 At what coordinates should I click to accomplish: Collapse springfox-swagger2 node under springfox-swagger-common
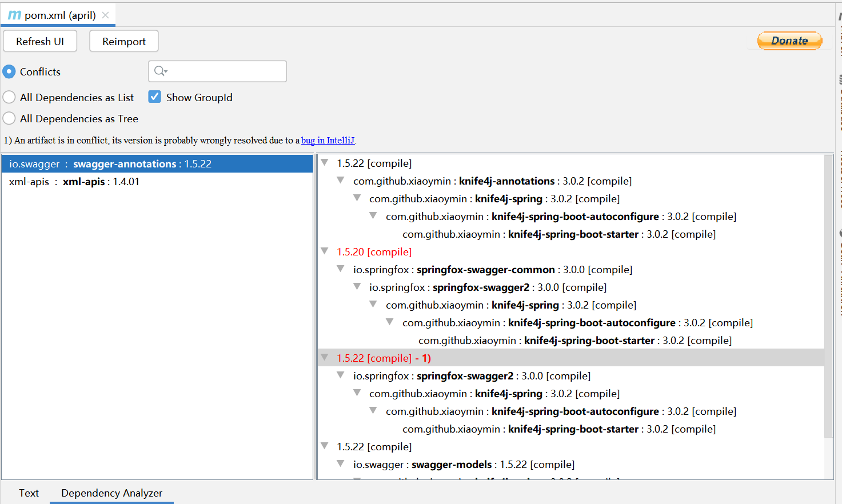pyautogui.click(x=357, y=287)
